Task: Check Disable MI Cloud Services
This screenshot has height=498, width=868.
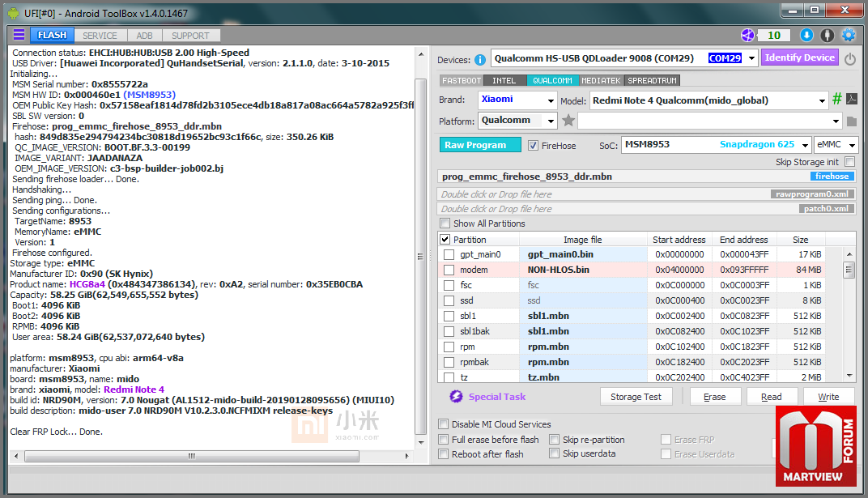Action: (x=444, y=424)
